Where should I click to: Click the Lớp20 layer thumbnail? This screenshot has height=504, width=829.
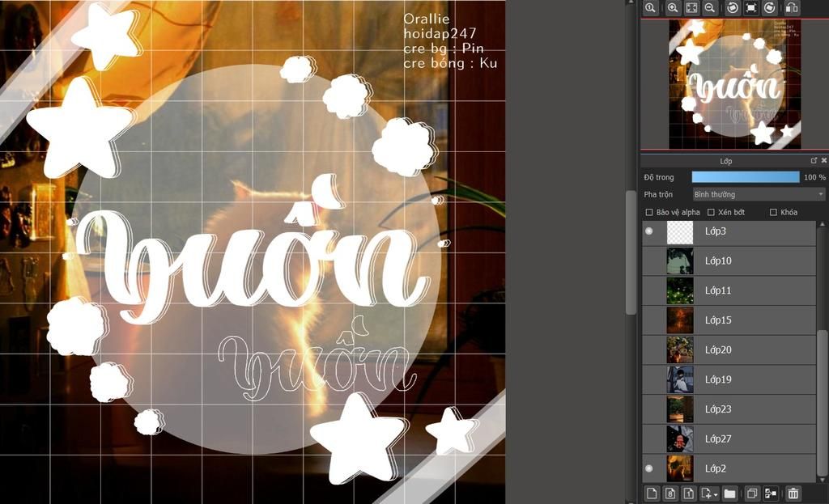pyautogui.click(x=680, y=349)
